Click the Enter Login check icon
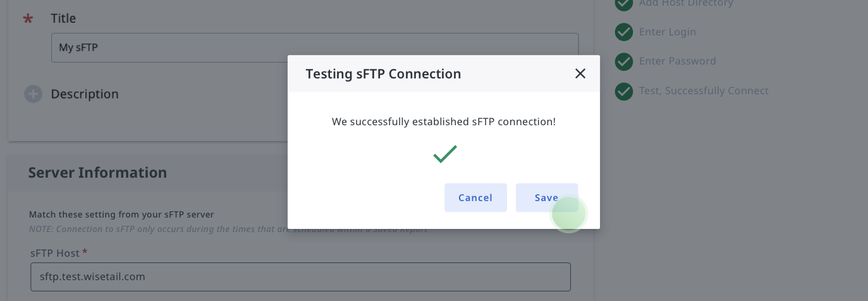This screenshot has width=868, height=301. point(624,32)
